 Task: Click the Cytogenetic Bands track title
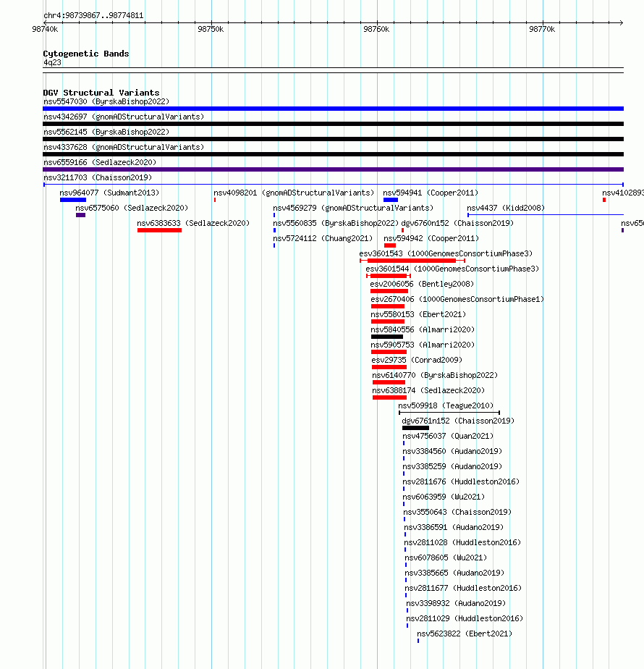85,54
